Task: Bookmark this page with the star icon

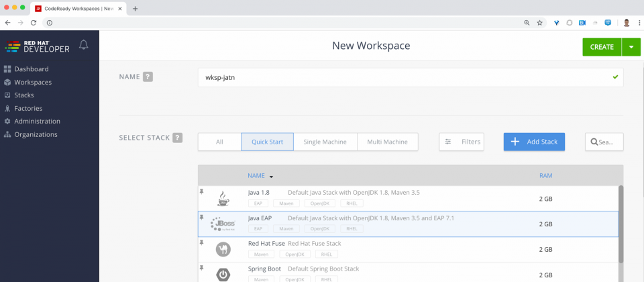Action: coord(539,23)
